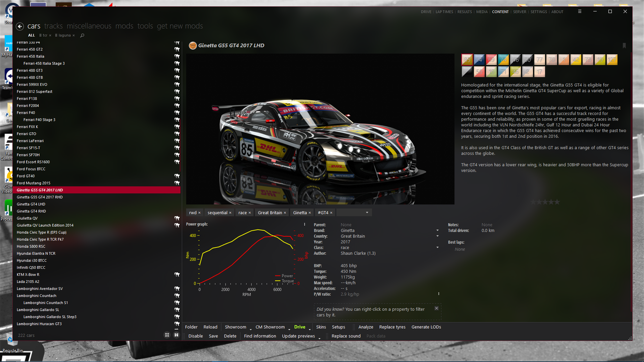Click the Ginetta brand badge icon
Screen dimensions: 644x362
[192, 46]
